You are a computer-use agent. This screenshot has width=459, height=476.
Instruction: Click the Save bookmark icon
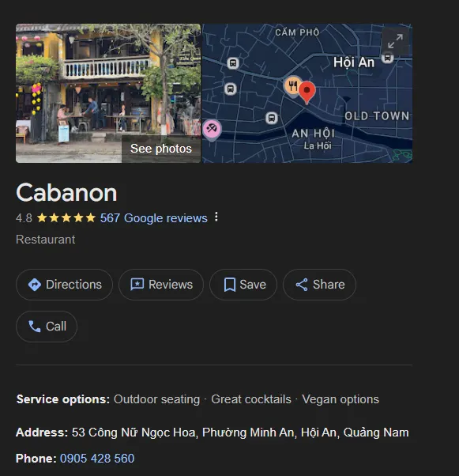[230, 285]
